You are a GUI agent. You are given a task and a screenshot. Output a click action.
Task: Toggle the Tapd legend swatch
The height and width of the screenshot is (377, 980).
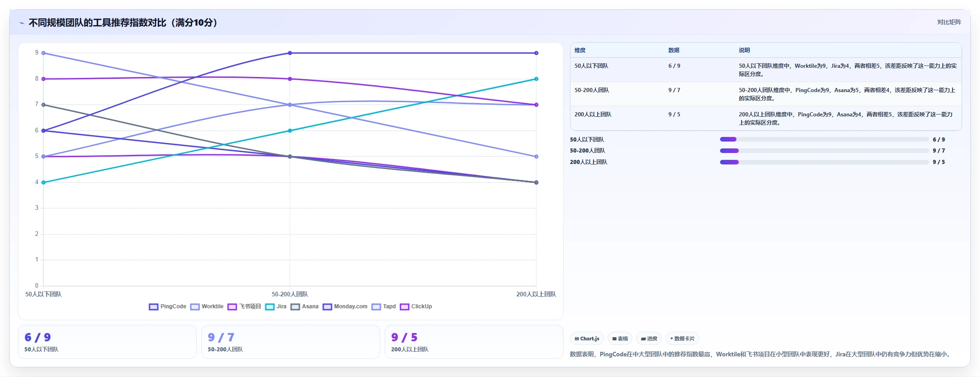point(376,307)
